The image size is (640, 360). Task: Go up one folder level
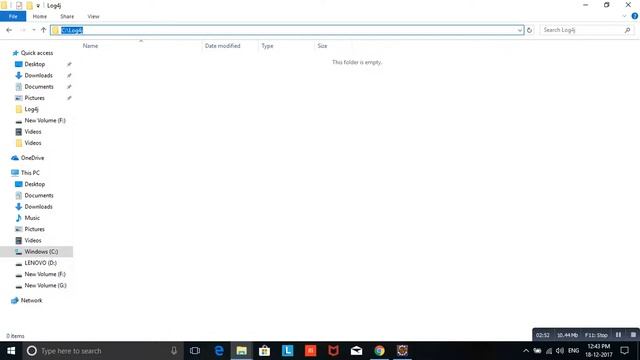[43, 30]
